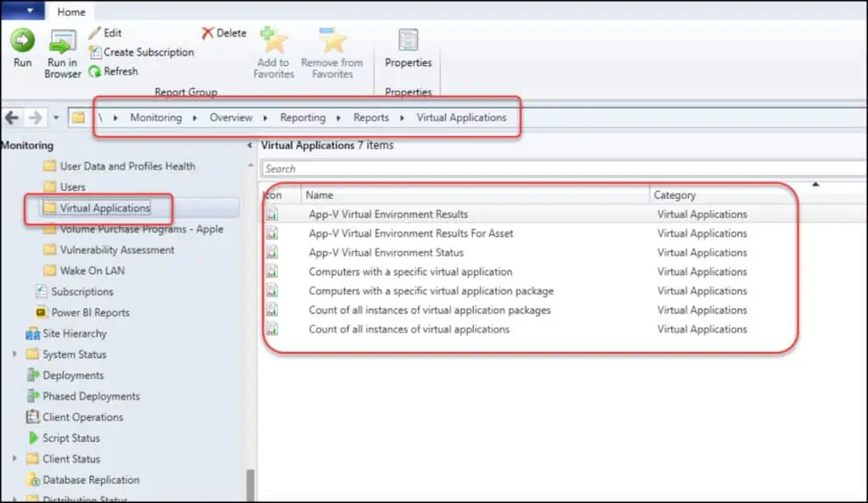Click the green Run report icon
Screen dimensions: 868x503
point(22,41)
